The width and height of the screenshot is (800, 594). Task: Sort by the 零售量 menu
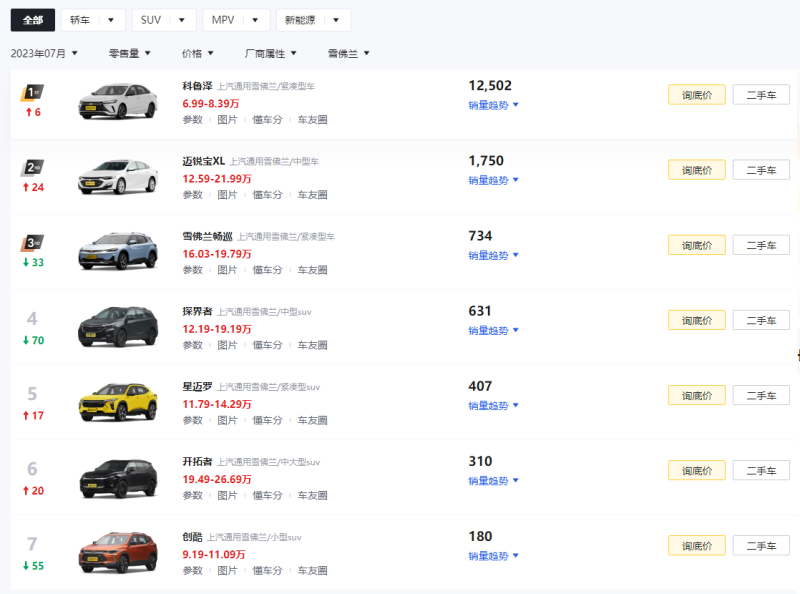(129, 53)
